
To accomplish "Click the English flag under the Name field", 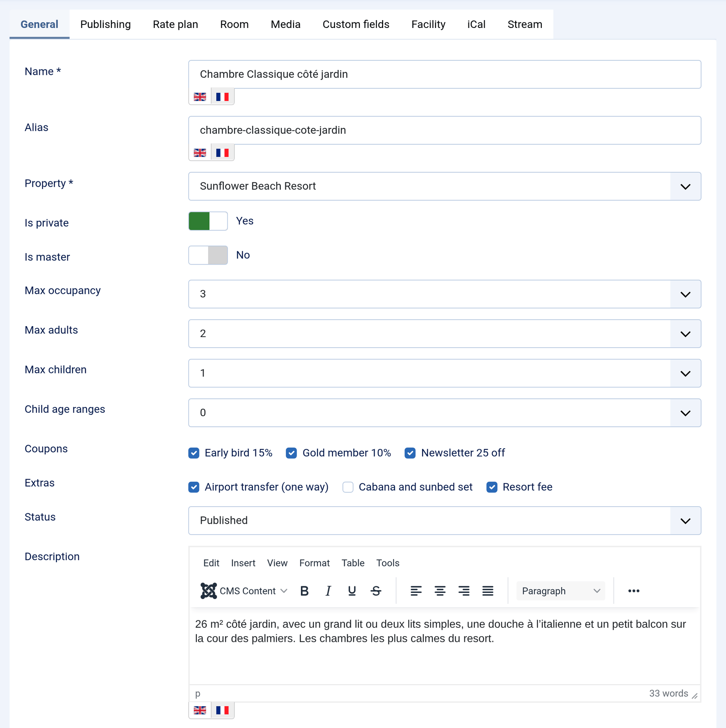I will (200, 97).
